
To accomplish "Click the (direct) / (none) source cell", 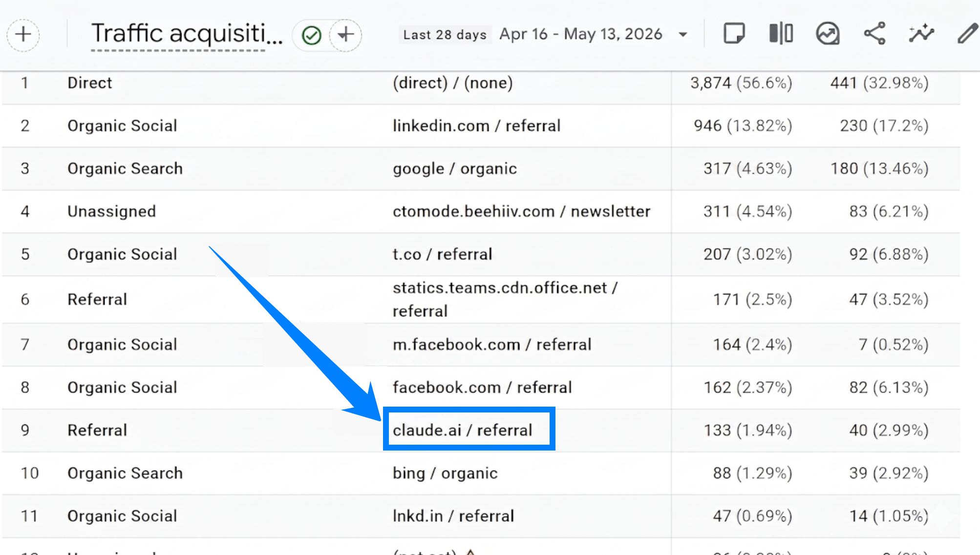I will (x=453, y=83).
